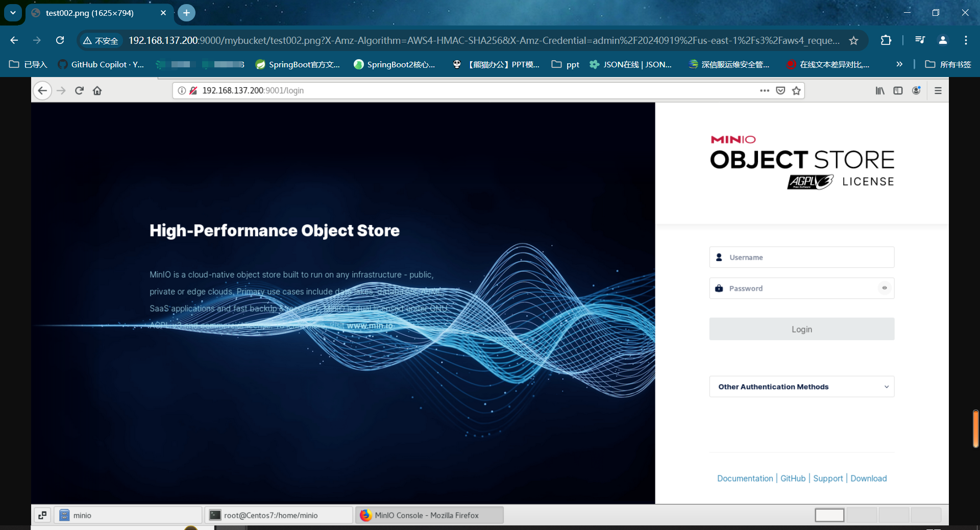This screenshot has width=980, height=530.
Task: Expand hidden bookmarks chevron
Action: coord(899,64)
